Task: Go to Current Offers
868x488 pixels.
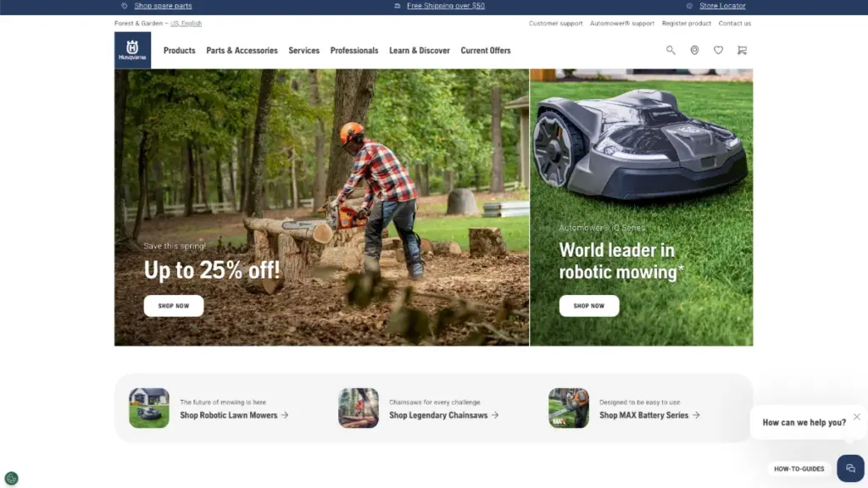Action: point(486,51)
